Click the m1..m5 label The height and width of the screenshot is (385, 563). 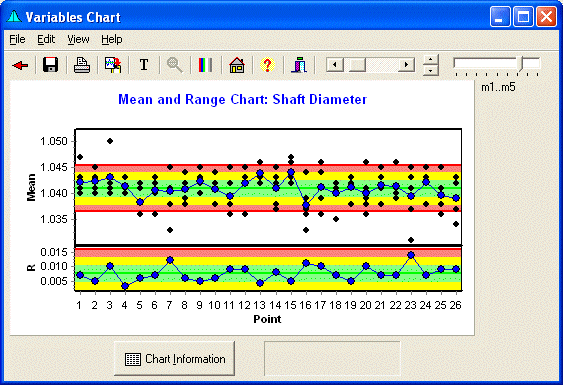click(498, 87)
